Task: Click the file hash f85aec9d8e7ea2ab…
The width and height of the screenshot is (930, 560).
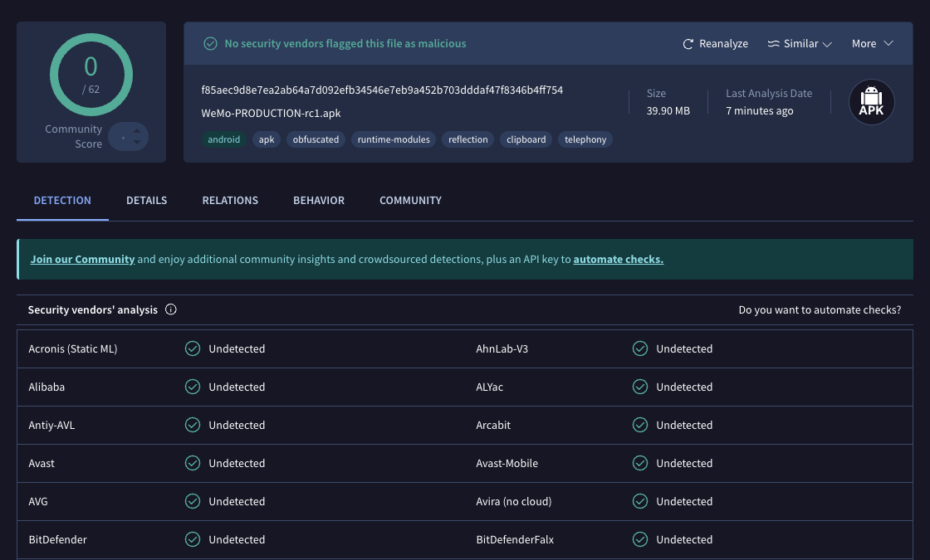Action: (x=382, y=90)
